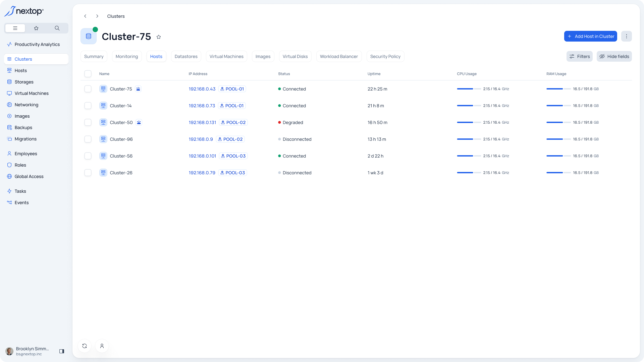Click the Cluster-75 database icon

(89, 36)
